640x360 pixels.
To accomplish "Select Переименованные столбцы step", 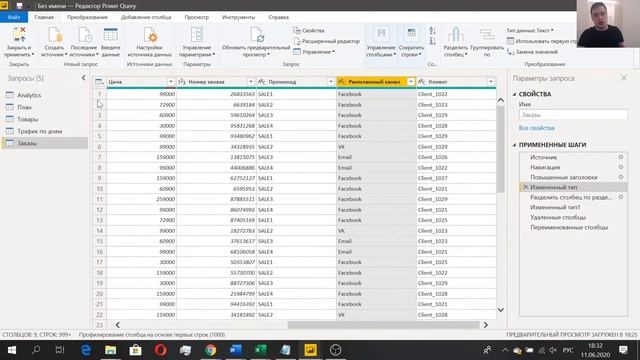I will (573, 227).
